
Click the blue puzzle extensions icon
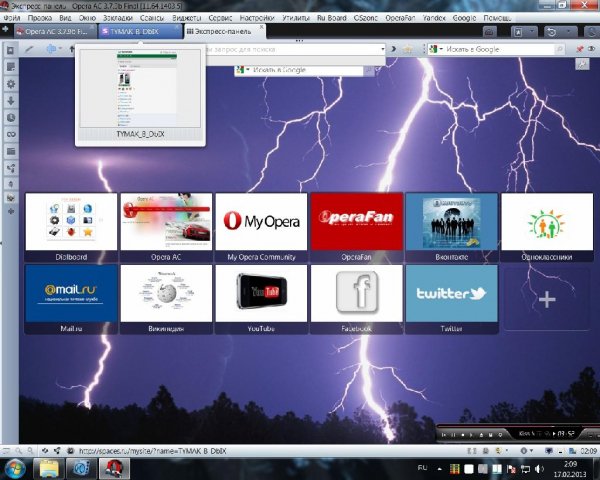click(x=51, y=49)
